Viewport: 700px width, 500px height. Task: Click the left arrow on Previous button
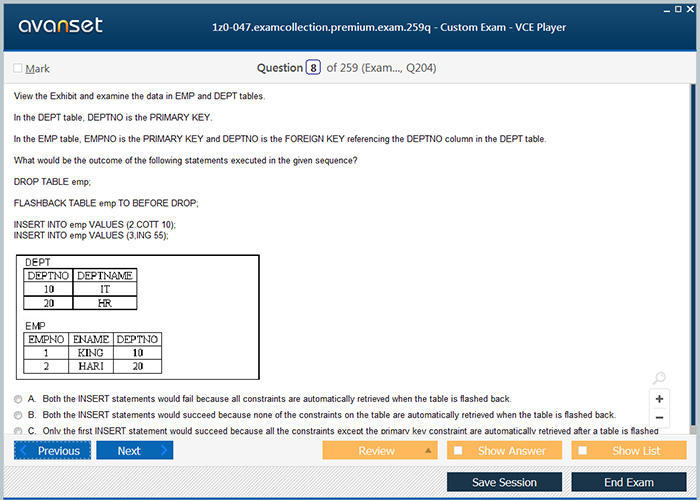pos(24,450)
